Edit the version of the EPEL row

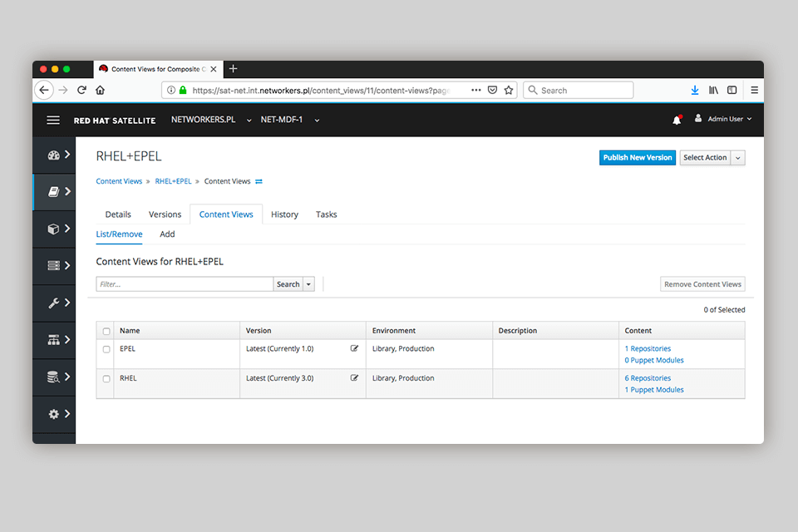pos(354,349)
